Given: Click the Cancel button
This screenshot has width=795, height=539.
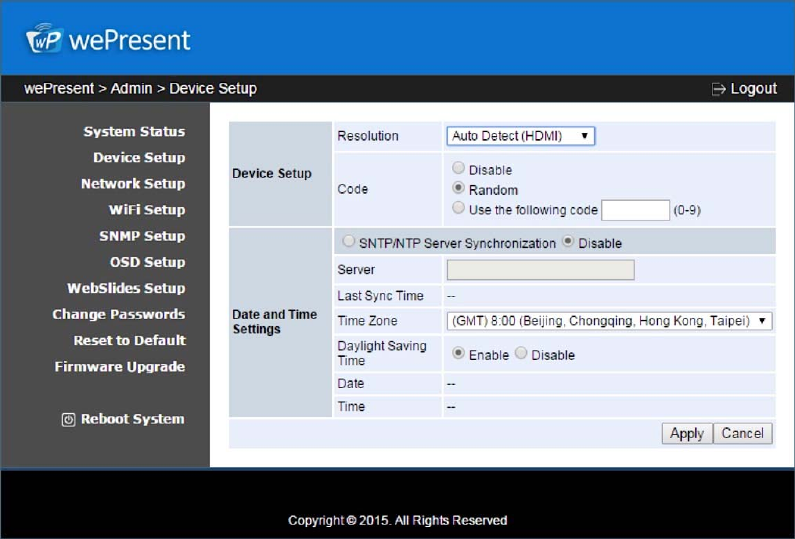Looking at the screenshot, I should (743, 434).
